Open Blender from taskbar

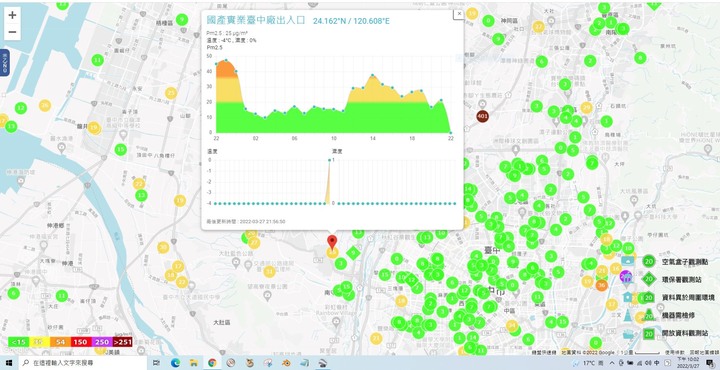(286, 363)
